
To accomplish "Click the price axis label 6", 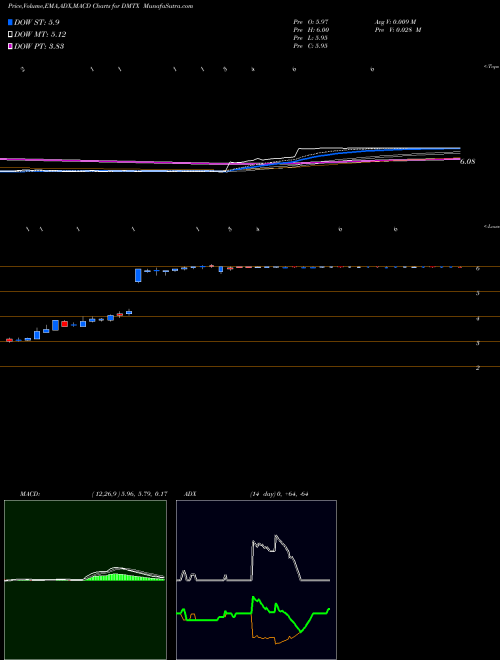I will [478, 268].
